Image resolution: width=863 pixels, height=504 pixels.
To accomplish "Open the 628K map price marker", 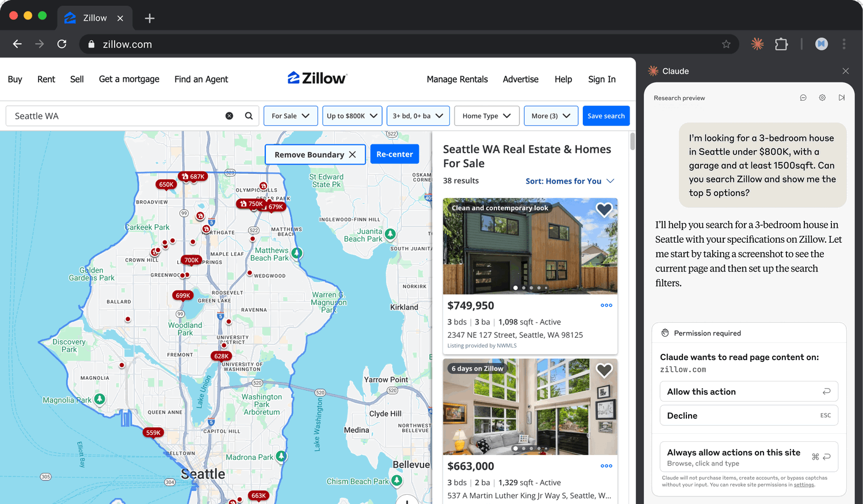I will point(222,356).
